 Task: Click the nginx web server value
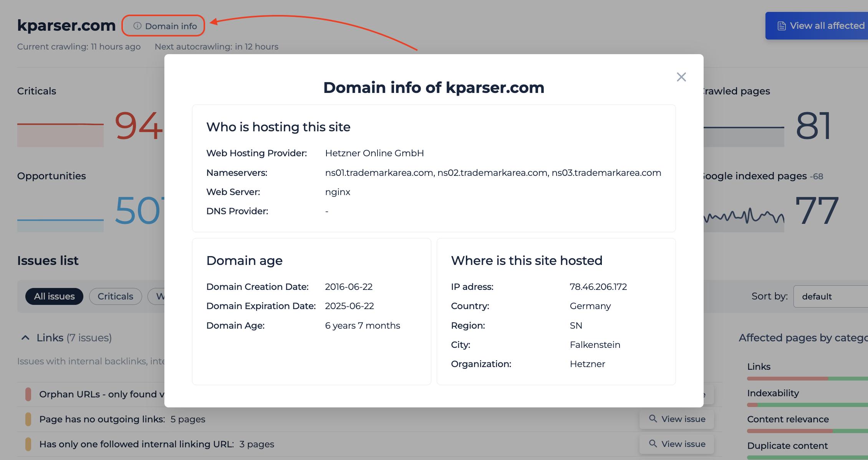pyautogui.click(x=338, y=192)
